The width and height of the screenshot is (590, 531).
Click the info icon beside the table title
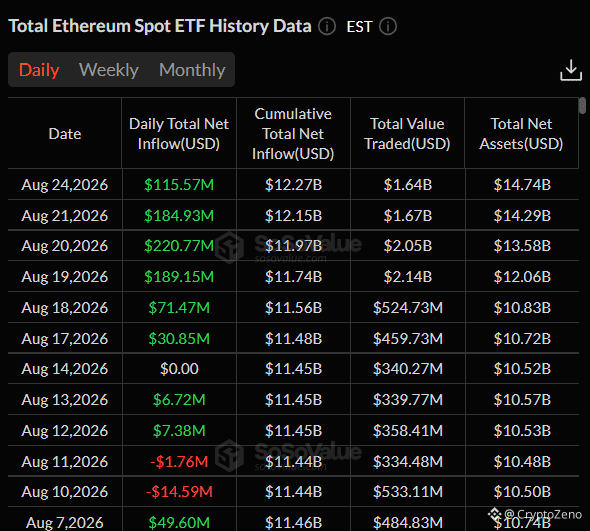point(327,27)
